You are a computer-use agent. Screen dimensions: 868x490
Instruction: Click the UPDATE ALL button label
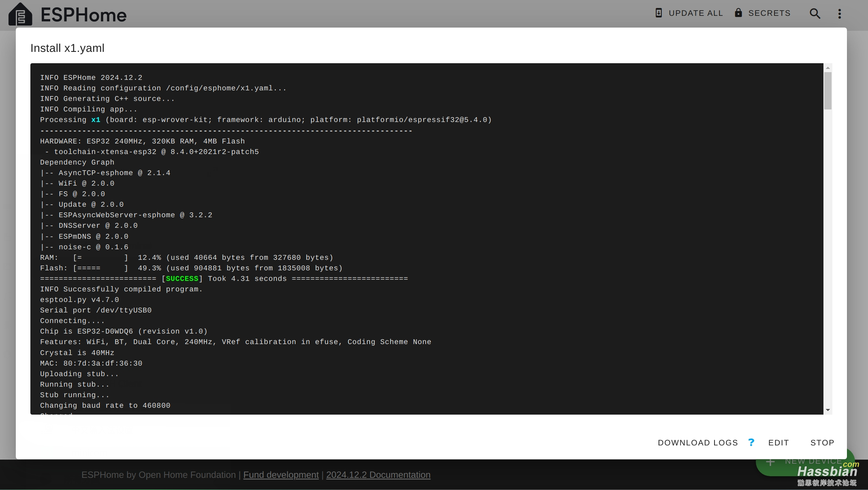(696, 13)
